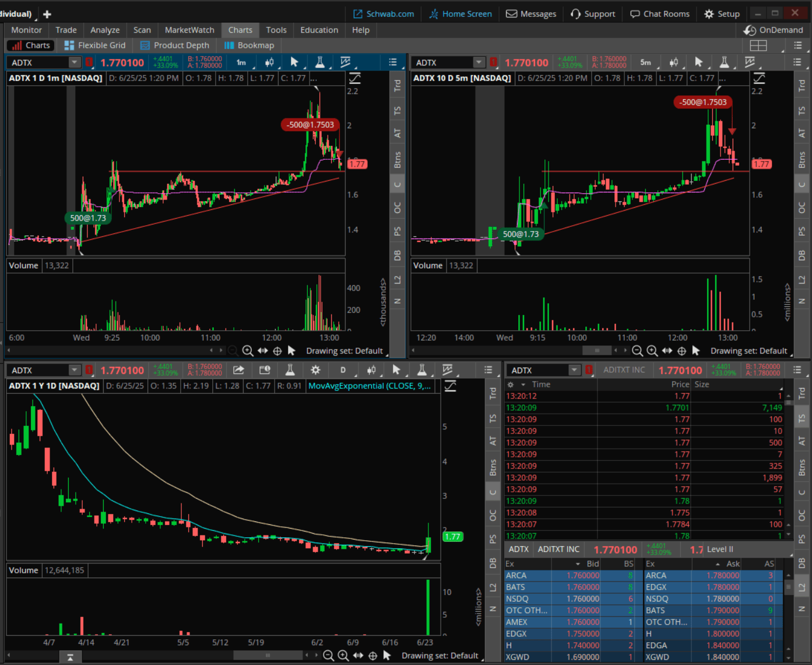Select the cursor drawing tool on the 1m chart
Image resolution: width=812 pixels, height=665 pixels.
[294, 62]
